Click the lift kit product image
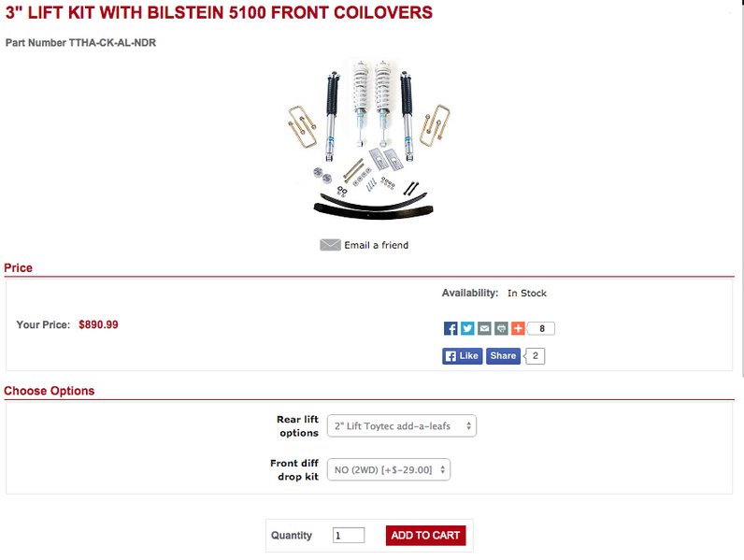This screenshot has width=744, height=560. 369,141
